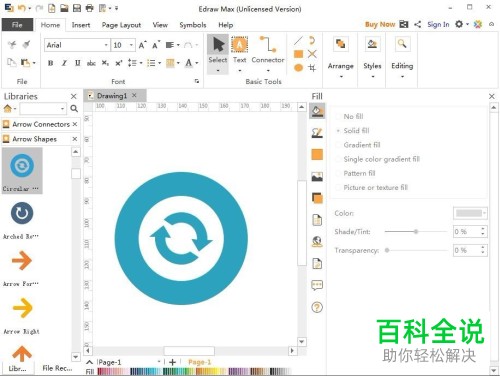The height and width of the screenshot is (376, 500).
Task: Switch to the Page Layout tab
Action: tap(121, 25)
